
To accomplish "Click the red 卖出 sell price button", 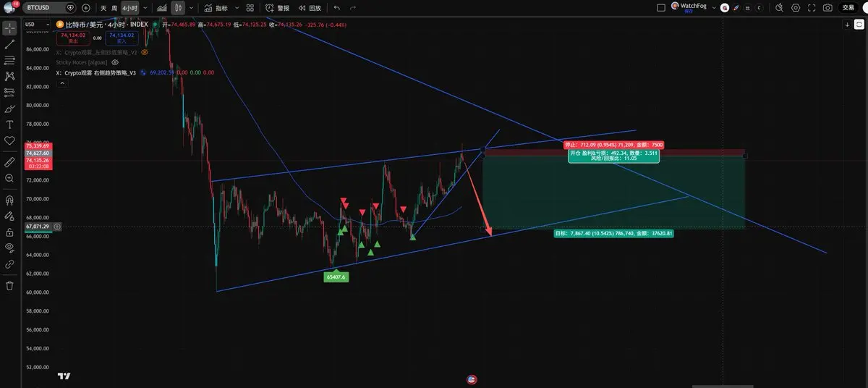I will coord(73,38).
